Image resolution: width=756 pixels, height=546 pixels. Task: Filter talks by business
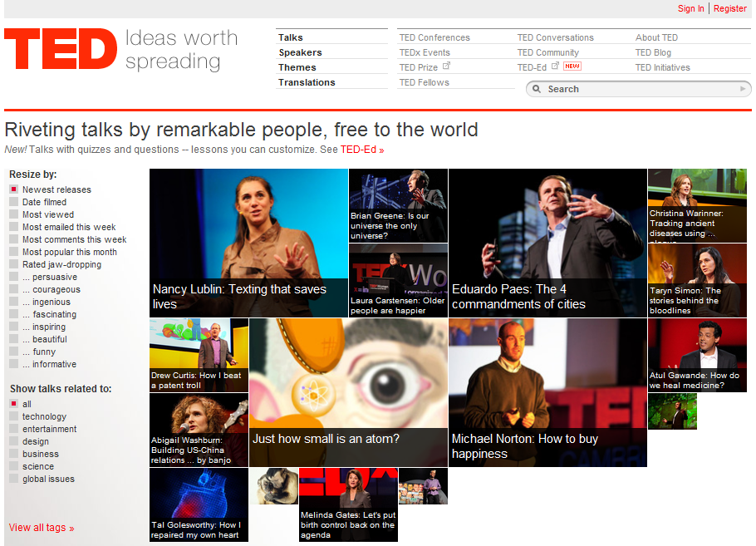pyautogui.click(x=13, y=454)
